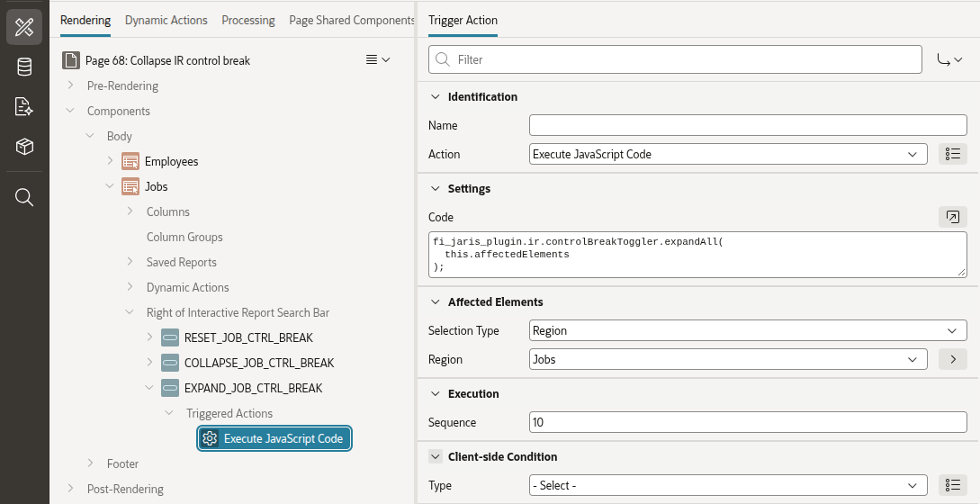The image size is (980, 504).
Task: Click into the Filter search field
Action: coord(675,59)
